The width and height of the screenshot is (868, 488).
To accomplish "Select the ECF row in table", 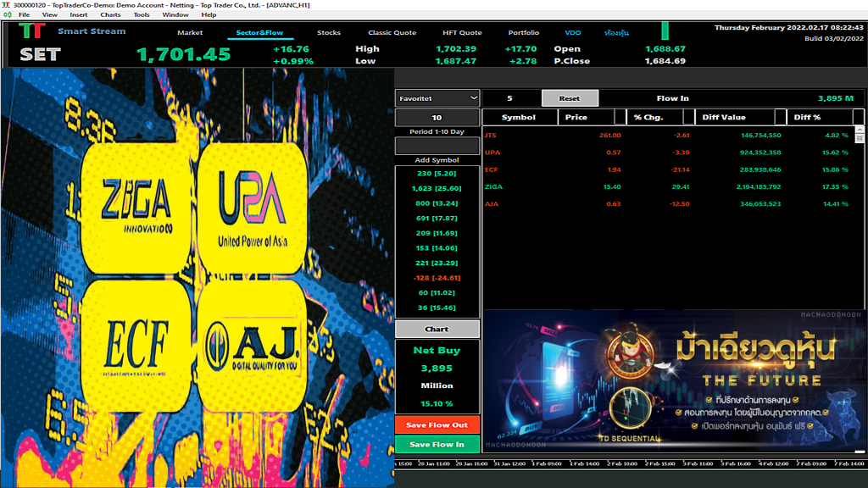I will 668,169.
